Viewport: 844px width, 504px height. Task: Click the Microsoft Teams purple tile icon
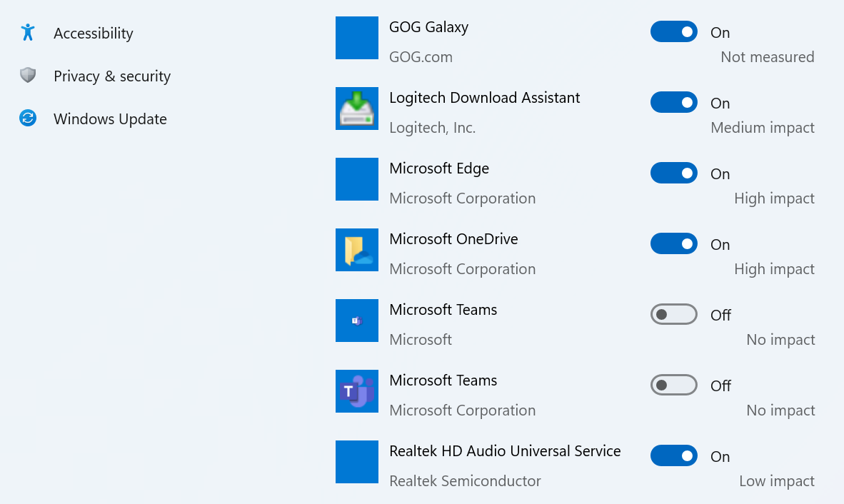pos(357,391)
